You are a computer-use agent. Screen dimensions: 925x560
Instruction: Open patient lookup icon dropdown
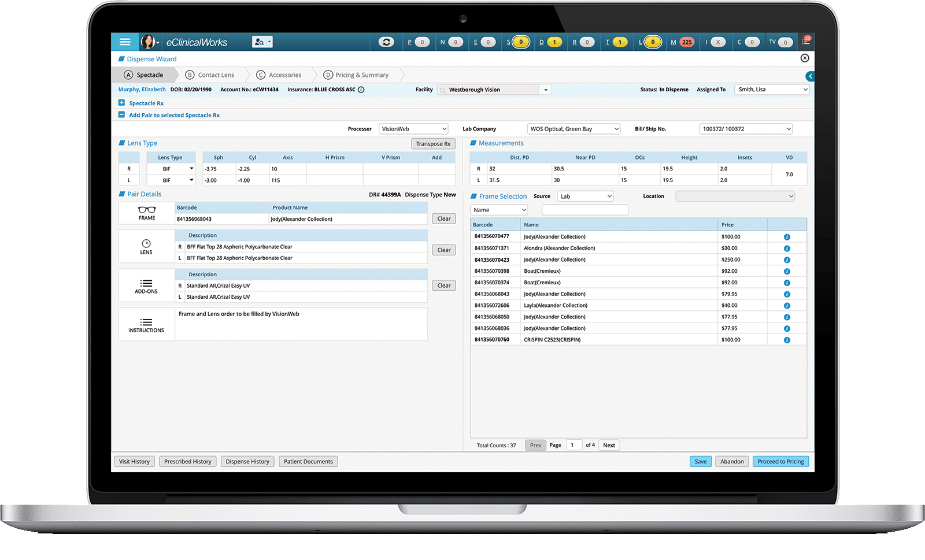(x=262, y=42)
